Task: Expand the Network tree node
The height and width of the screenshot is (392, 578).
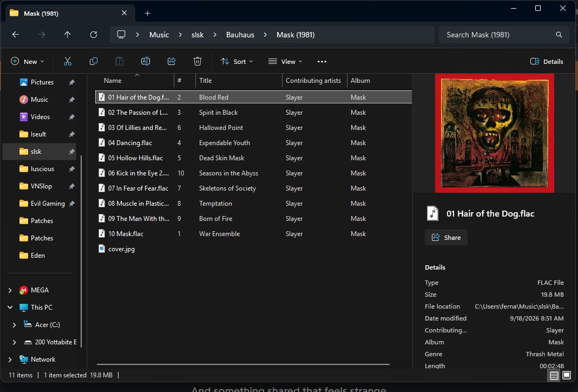Action: [10, 360]
